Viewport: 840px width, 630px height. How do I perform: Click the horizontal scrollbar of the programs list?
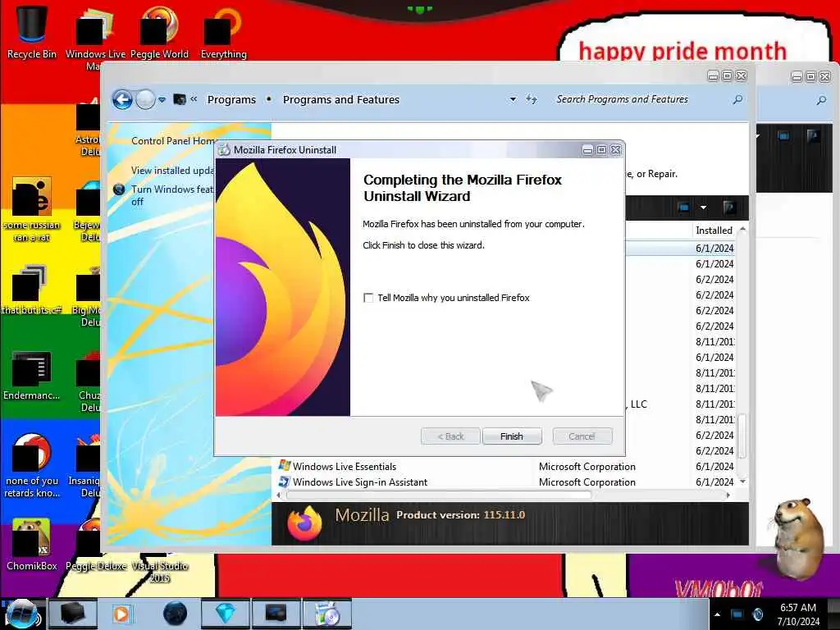[439, 495]
